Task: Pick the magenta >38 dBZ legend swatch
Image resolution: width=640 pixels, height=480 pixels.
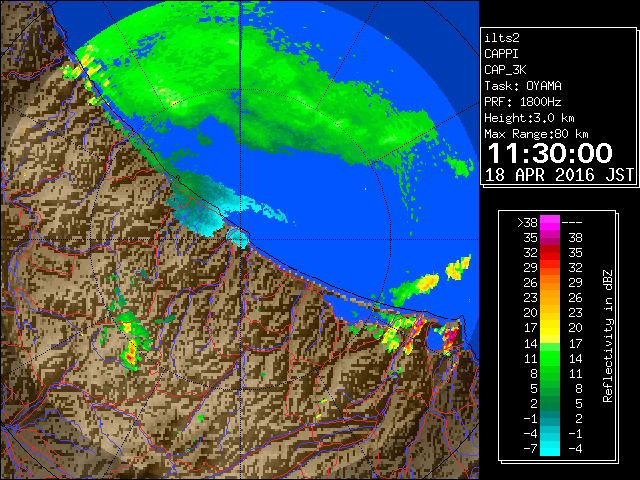Action: [550, 223]
